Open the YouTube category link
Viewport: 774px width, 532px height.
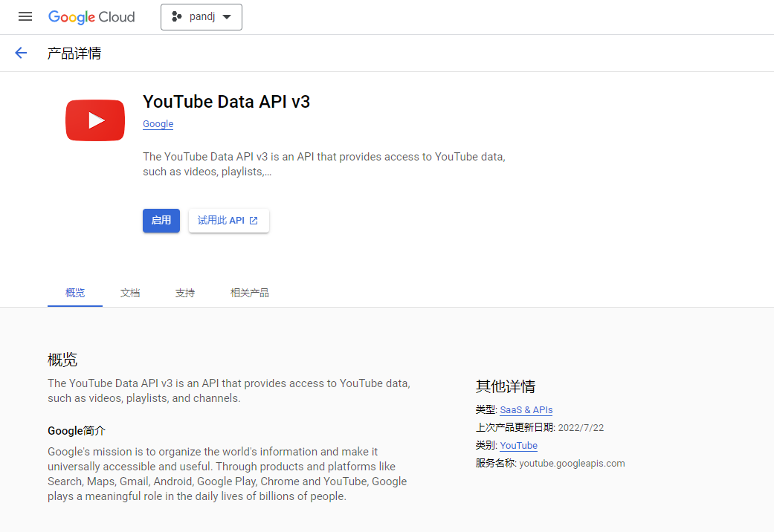[518, 446]
